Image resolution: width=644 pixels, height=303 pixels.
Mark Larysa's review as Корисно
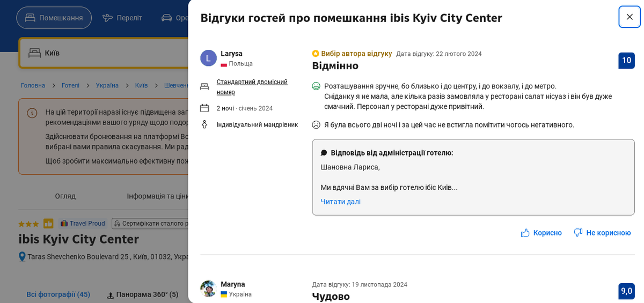coord(541,233)
